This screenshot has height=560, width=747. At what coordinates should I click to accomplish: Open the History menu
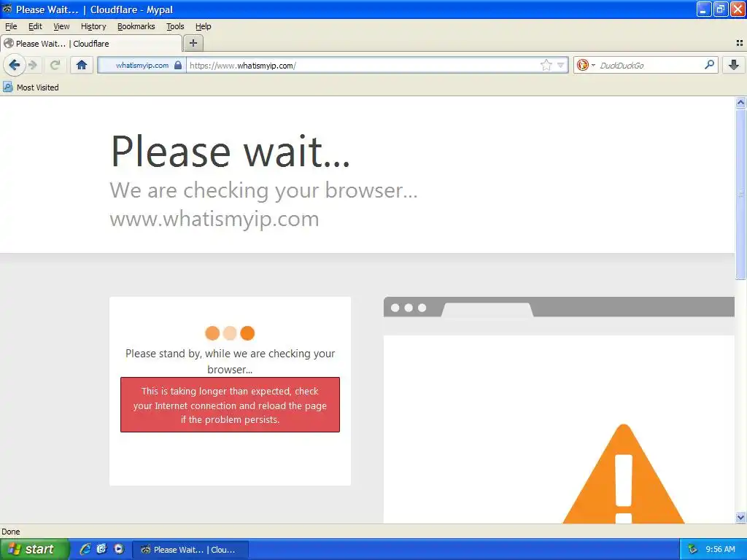93,27
